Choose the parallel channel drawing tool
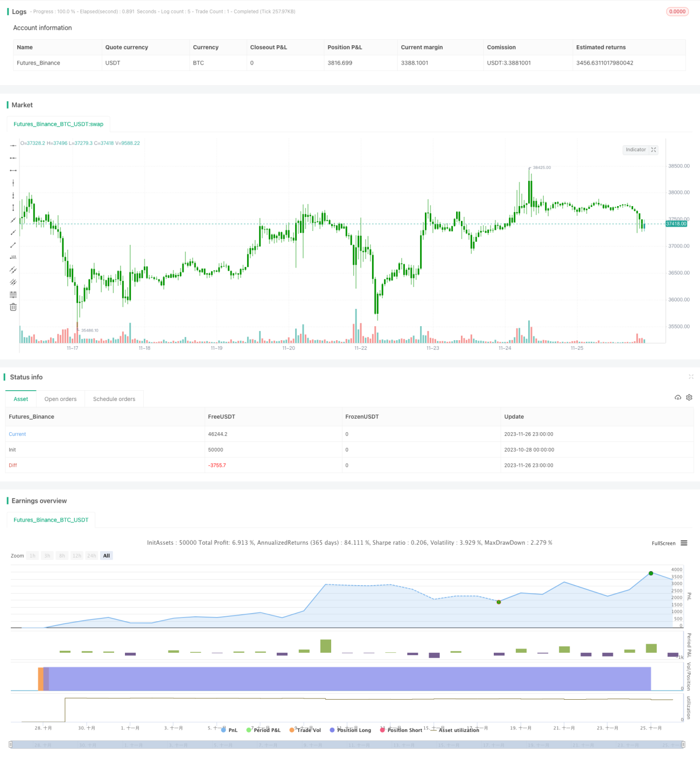 pos(13,270)
